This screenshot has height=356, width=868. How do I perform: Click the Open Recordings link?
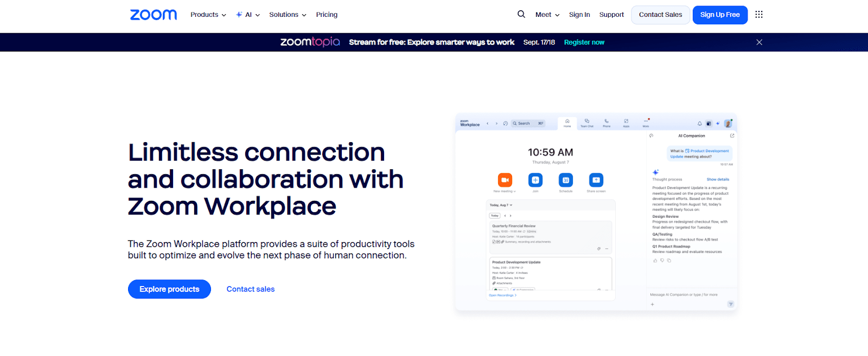503,295
